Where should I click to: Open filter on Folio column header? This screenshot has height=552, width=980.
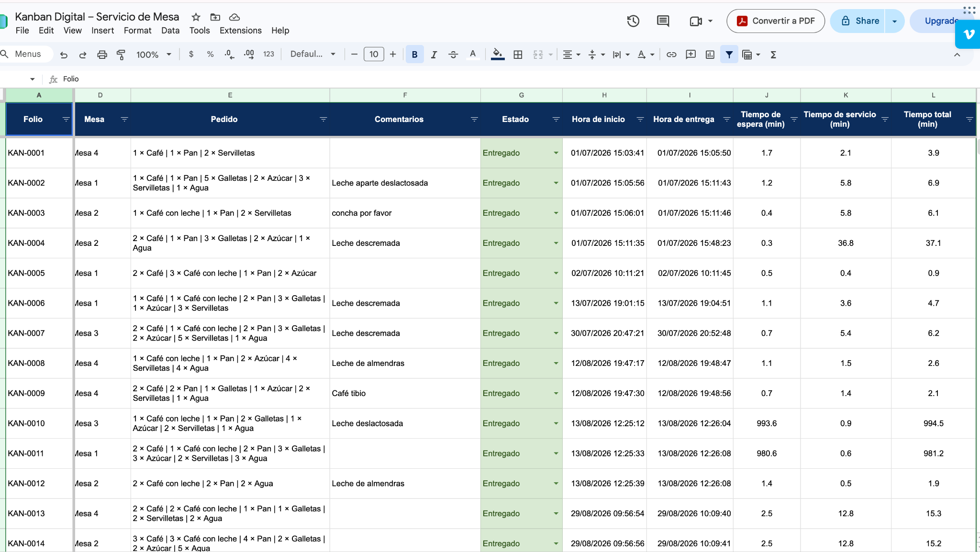click(x=66, y=119)
